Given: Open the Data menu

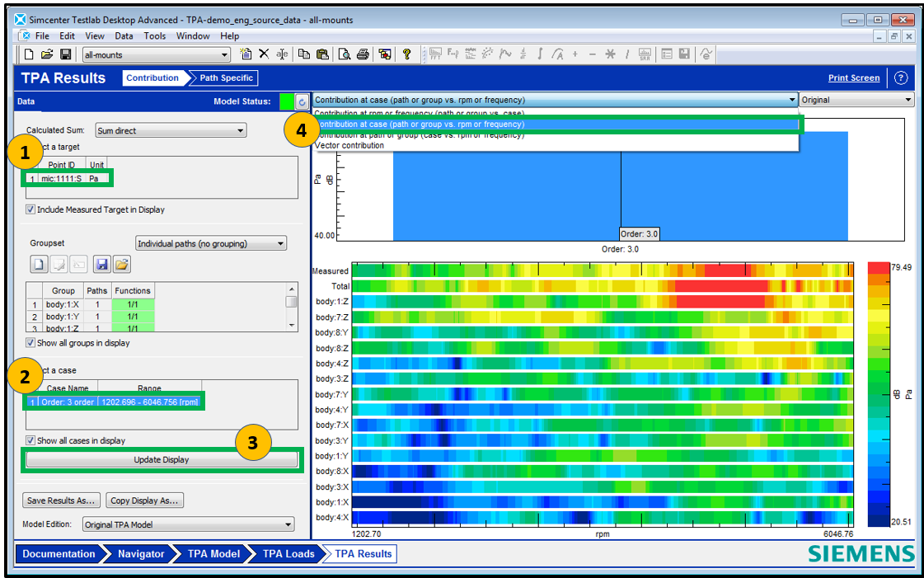Looking at the screenshot, I should (x=124, y=36).
